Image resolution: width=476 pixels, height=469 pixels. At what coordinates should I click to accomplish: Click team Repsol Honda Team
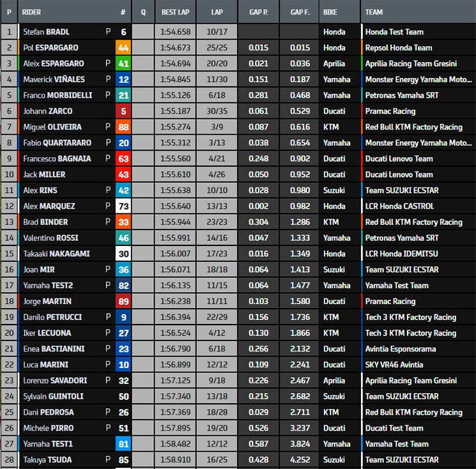pyautogui.click(x=399, y=48)
